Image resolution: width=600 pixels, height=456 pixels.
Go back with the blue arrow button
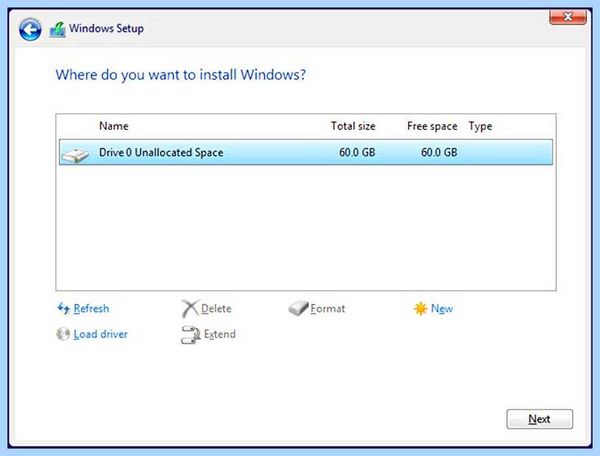coord(30,29)
